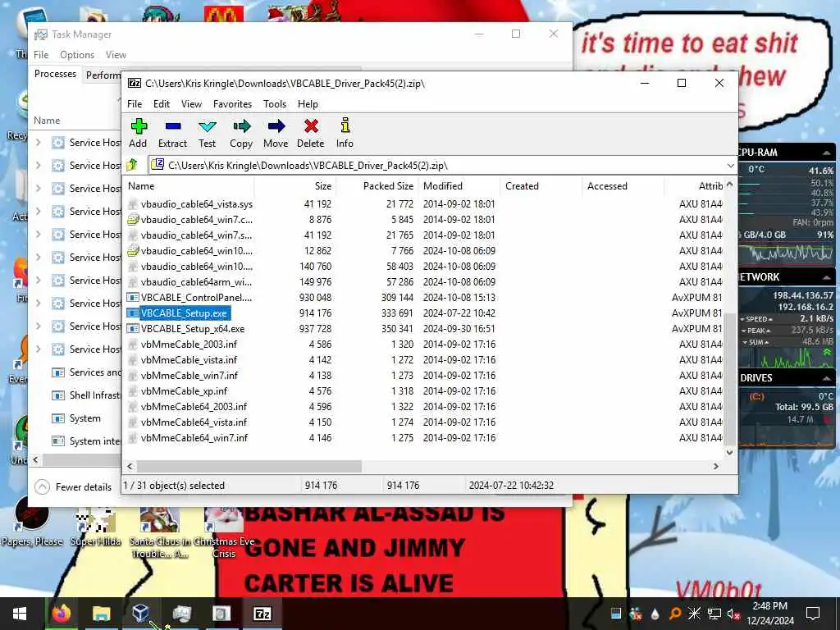Screen dimensions: 840x630
Task: Click the VBCABLE_Setup_x64.exe file icon
Action: 133,328
